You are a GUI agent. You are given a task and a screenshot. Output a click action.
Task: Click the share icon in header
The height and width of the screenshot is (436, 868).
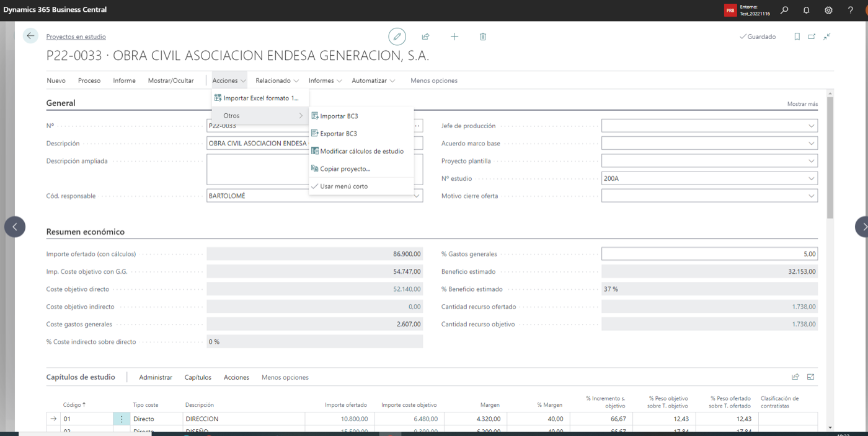426,37
